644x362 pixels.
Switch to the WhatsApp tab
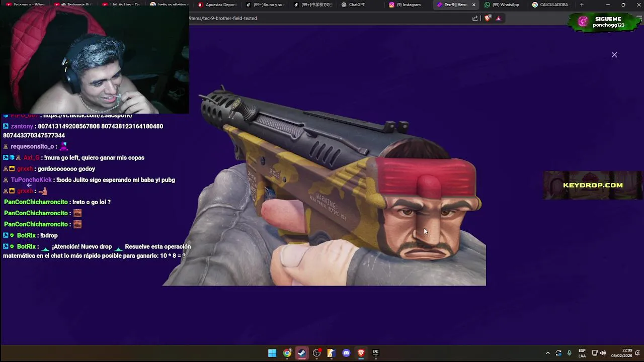point(505,5)
